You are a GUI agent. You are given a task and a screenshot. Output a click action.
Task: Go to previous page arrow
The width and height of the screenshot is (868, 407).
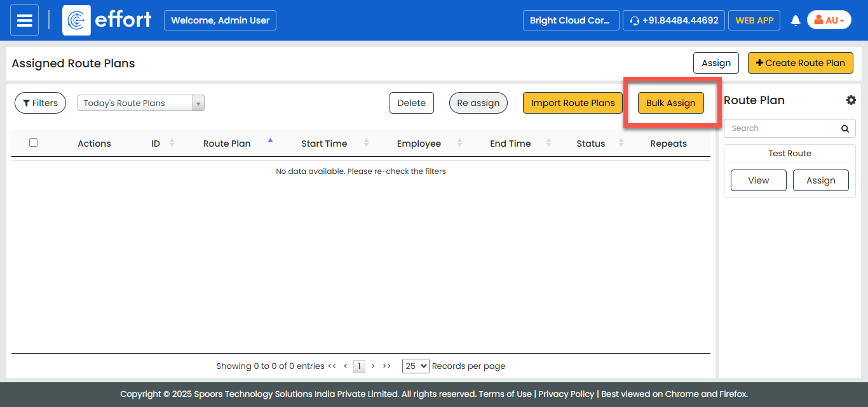click(345, 366)
